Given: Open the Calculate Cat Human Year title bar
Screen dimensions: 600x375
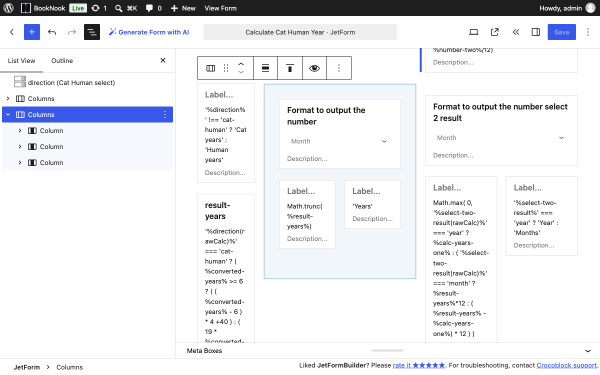Looking at the screenshot, I should (300, 32).
